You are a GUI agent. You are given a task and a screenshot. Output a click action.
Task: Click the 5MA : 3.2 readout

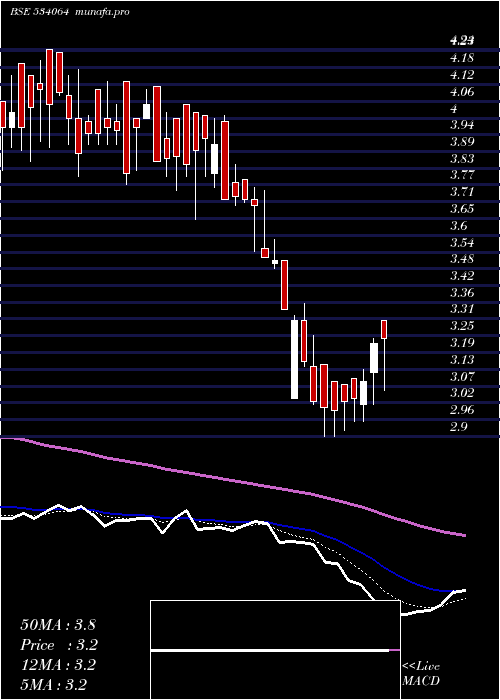pos(54,685)
